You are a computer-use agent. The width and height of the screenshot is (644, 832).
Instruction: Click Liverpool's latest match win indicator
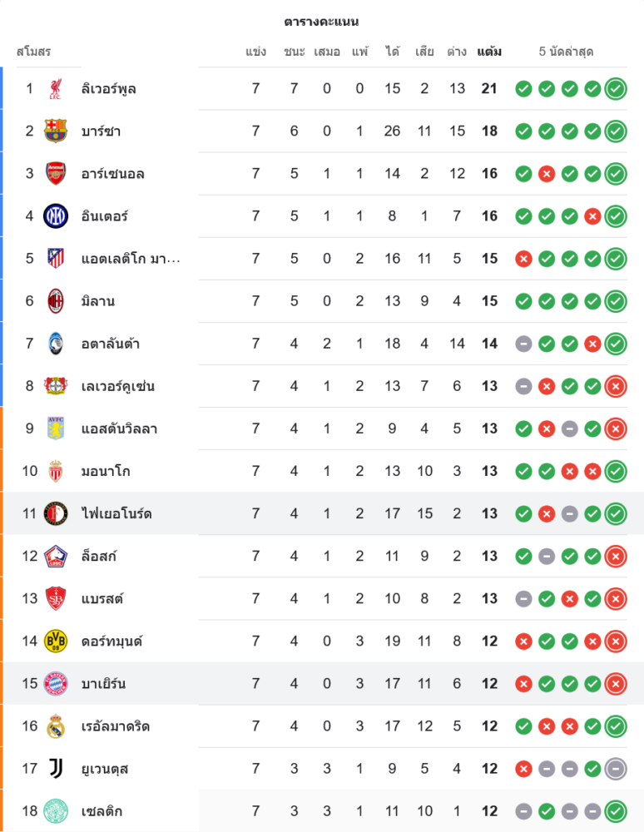[616, 89]
